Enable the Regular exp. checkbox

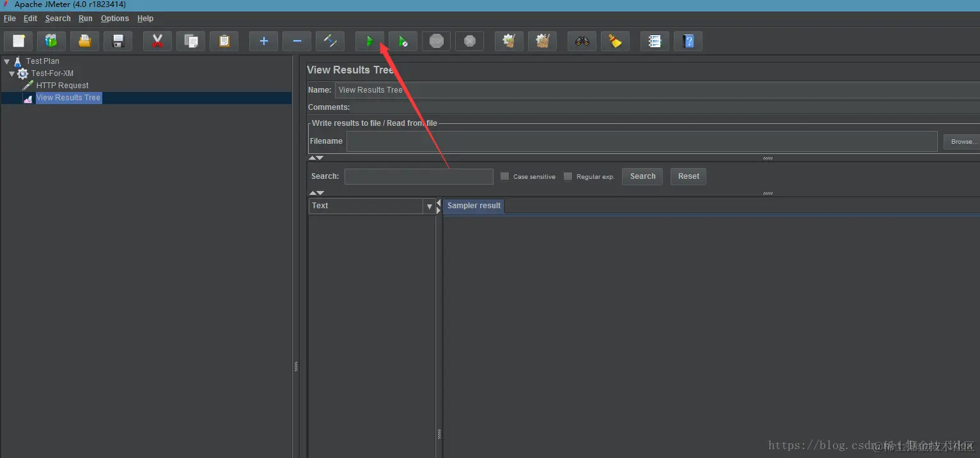[568, 176]
